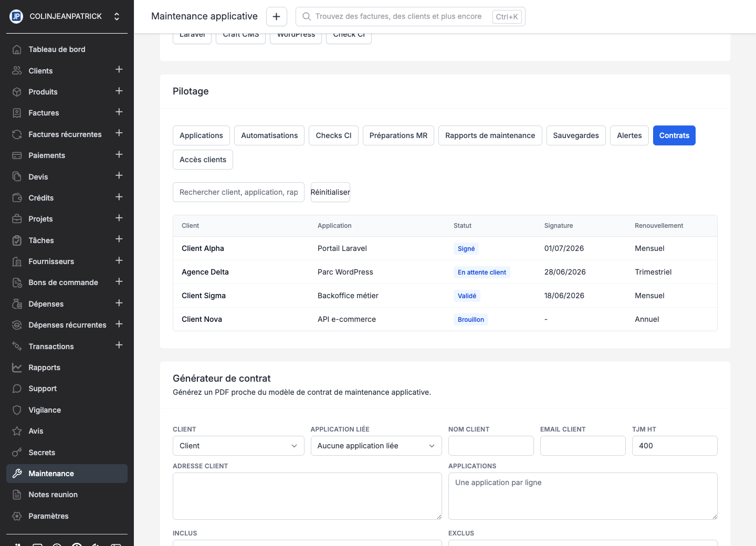
Task: Select the Contrats tab
Action: [674, 135]
